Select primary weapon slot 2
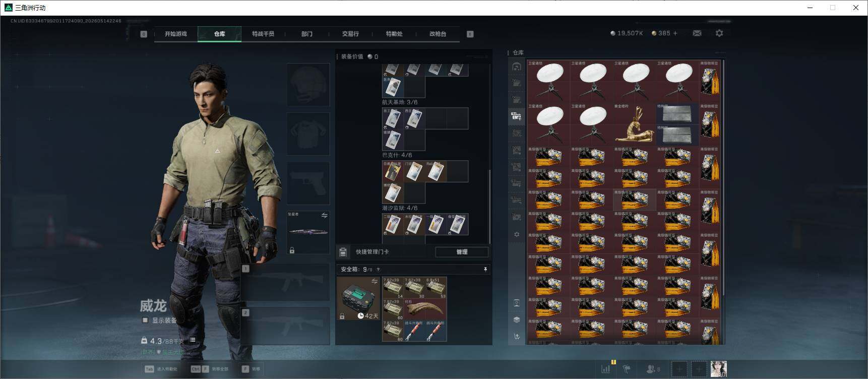 point(285,326)
